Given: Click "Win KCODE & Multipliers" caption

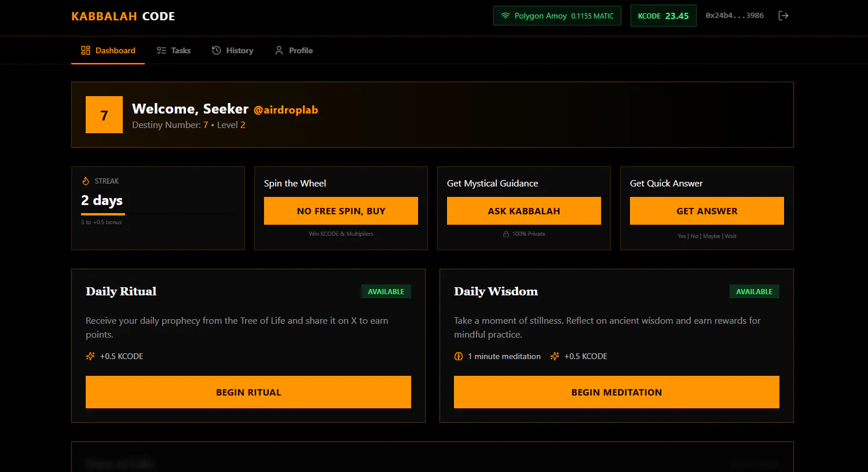Looking at the screenshot, I should pos(341,234).
